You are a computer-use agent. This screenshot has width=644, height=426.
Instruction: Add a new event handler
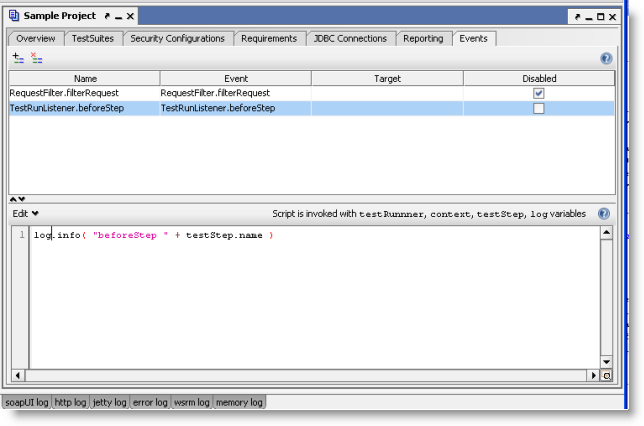18,58
